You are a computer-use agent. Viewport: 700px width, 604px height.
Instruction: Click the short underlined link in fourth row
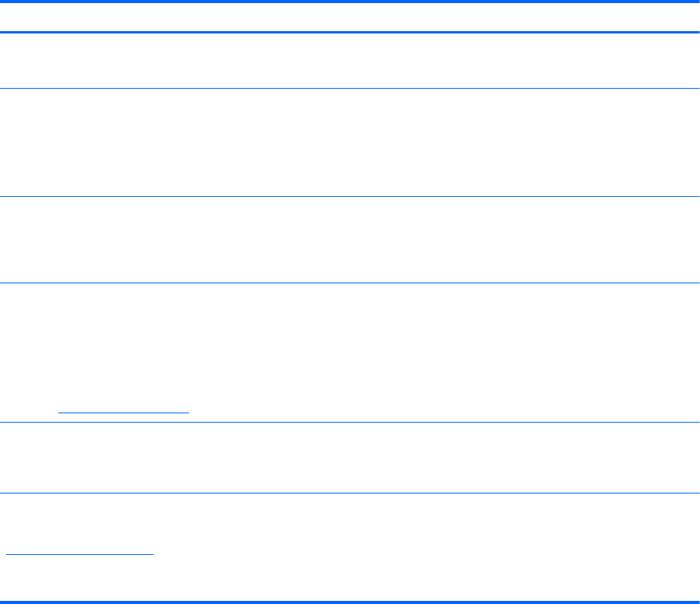point(123,413)
